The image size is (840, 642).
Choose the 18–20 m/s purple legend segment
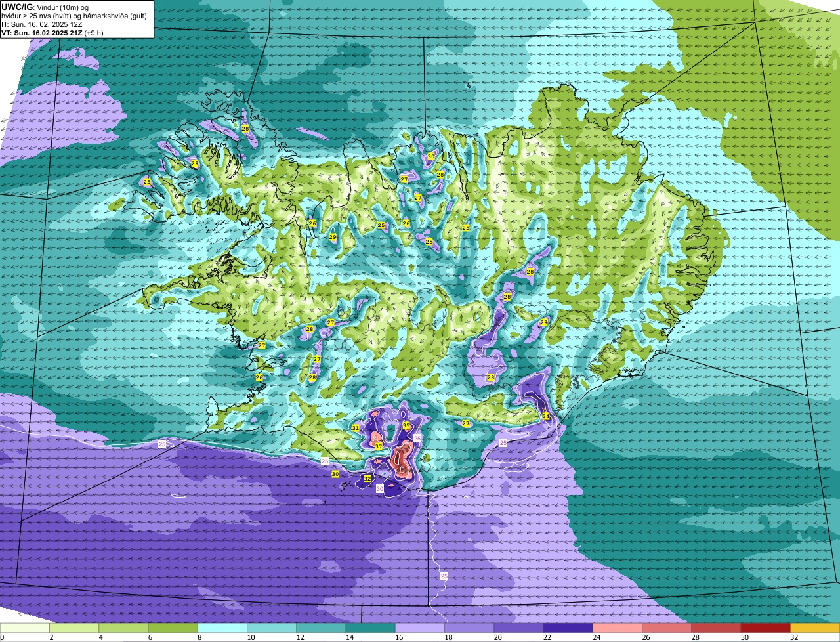470,628
